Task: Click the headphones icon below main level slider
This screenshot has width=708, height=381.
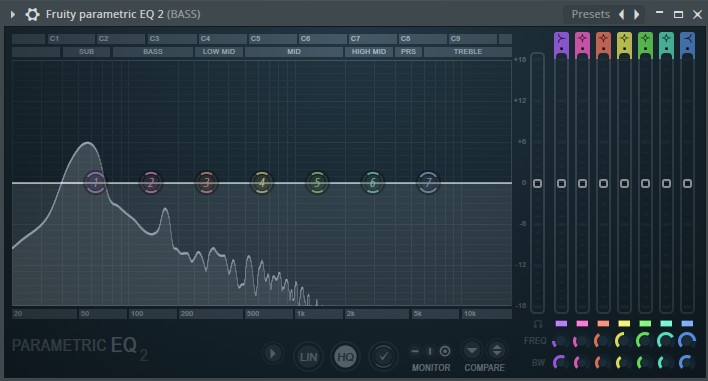Action: click(537, 324)
